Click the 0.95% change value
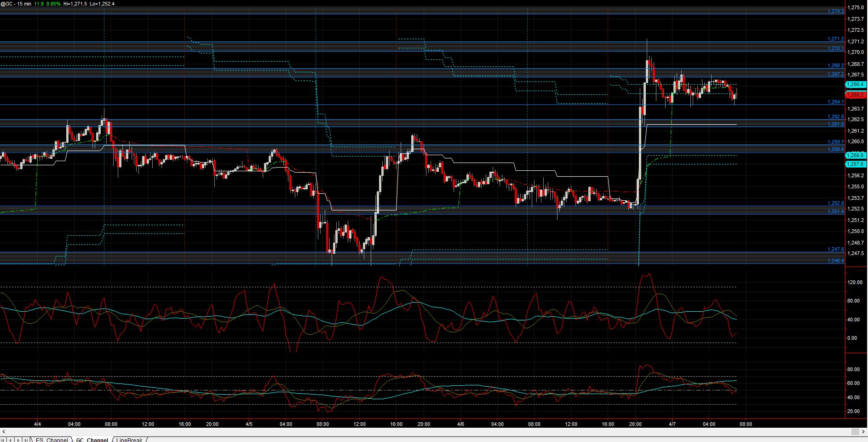Image resolution: width=868 pixels, height=442 pixels. pos(53,4)
